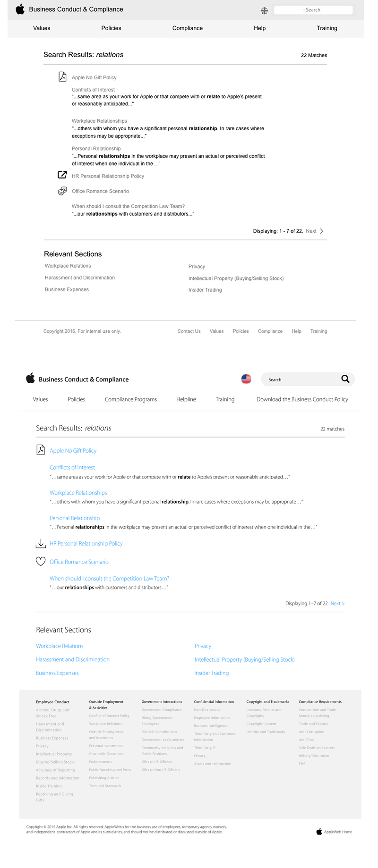
Task: Click the UK flag language icon
Action: pyautogui.click(x=264, y=10)
